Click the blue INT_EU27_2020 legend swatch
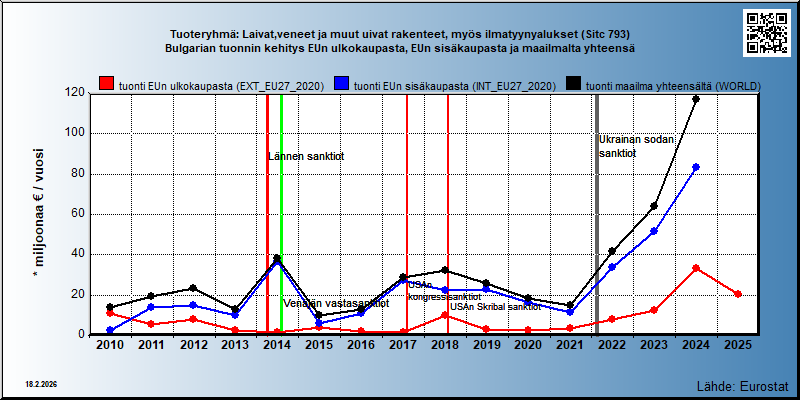Screen dimensions: 800x400 [x=341, y=85]
